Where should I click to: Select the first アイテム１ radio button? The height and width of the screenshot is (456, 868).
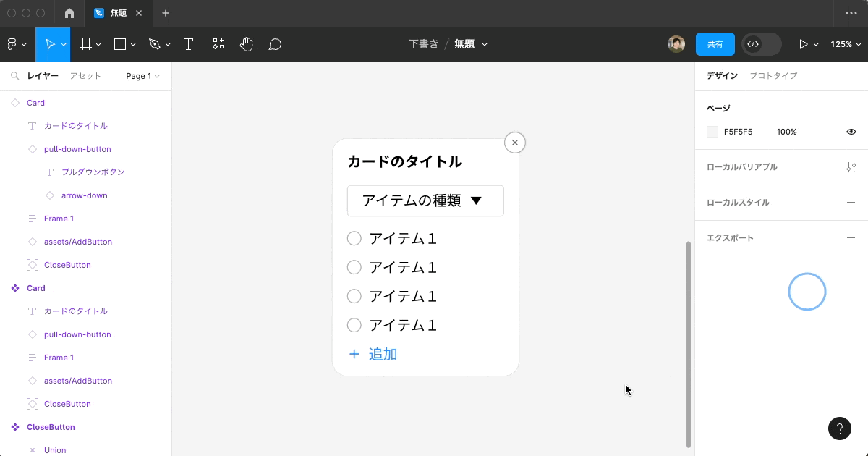coord(354,239)
